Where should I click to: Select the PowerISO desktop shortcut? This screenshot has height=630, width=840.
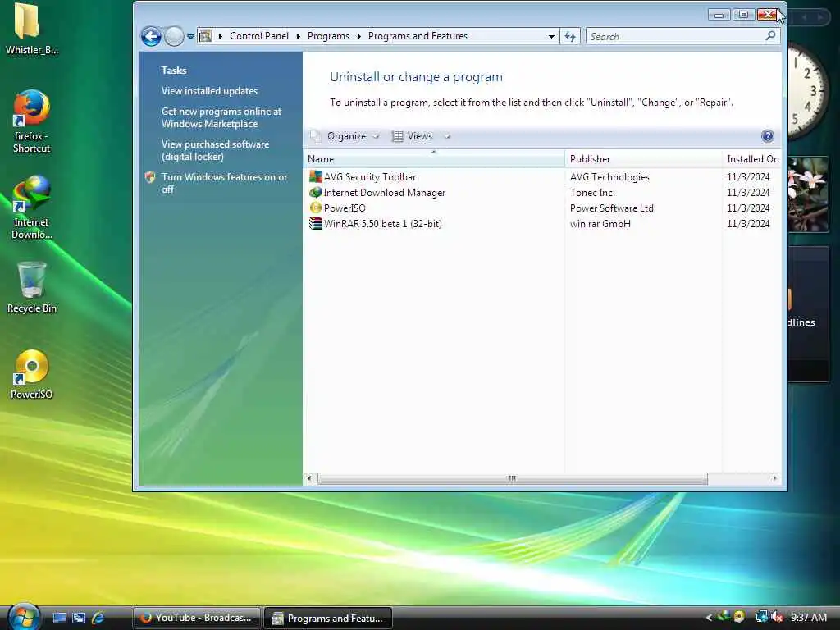pos(32,374)
